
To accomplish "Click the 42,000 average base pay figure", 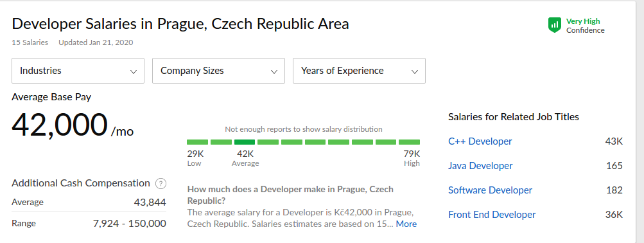I will (60, 125).
